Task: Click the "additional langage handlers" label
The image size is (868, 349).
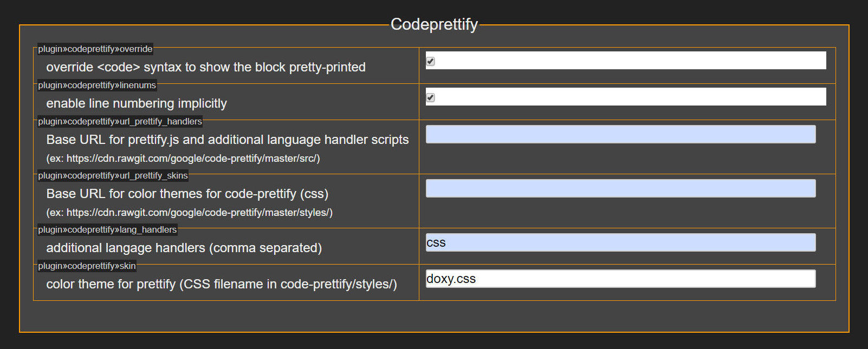Action: tap(184, 248)
